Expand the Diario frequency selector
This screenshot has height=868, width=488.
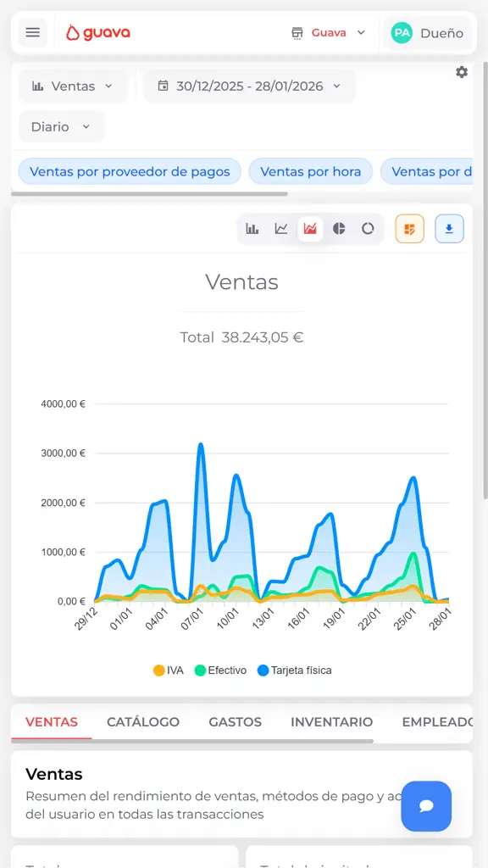point(60,125)
